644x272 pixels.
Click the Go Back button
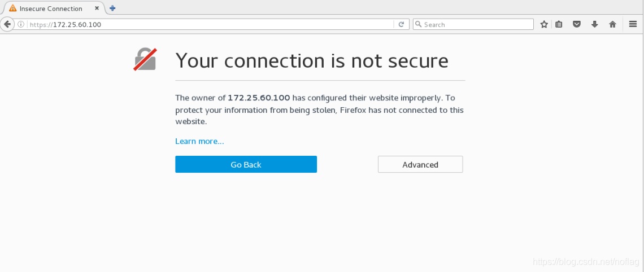[x=246, y=165]
